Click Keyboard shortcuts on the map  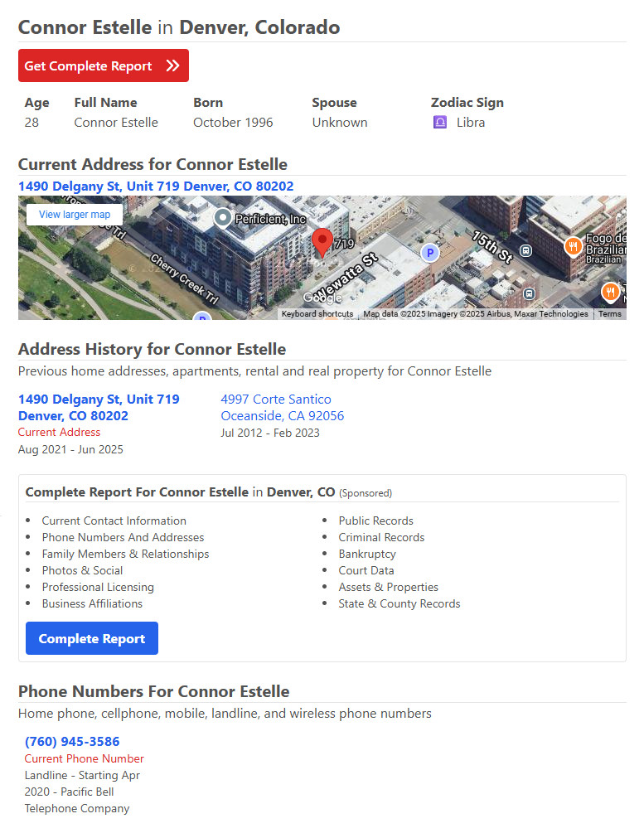317,314
